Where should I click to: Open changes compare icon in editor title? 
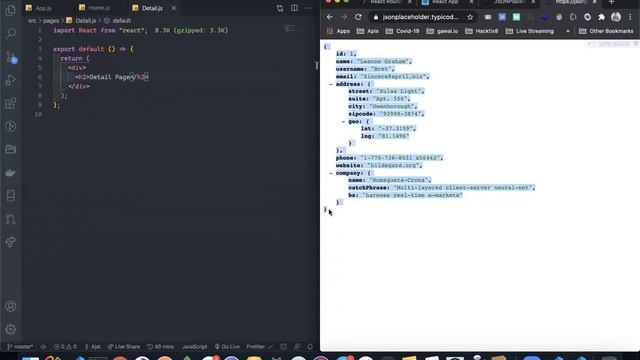[x=280, y=8]
